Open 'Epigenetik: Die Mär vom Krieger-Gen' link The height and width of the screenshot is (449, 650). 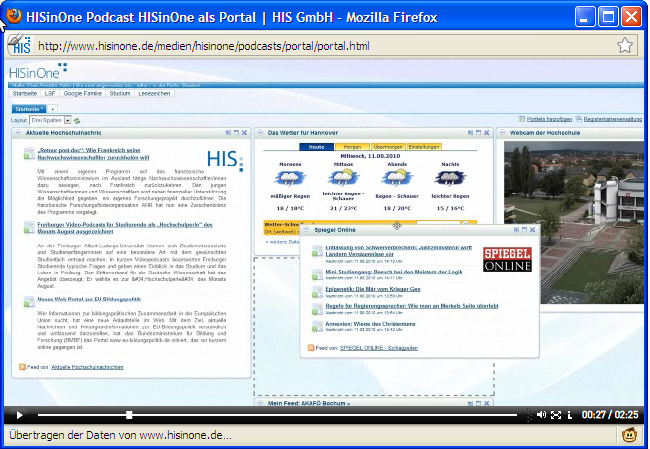click(373, 289)
